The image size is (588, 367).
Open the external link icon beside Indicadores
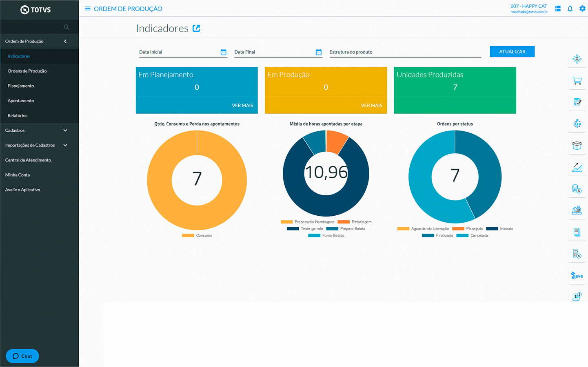(196, 28)
